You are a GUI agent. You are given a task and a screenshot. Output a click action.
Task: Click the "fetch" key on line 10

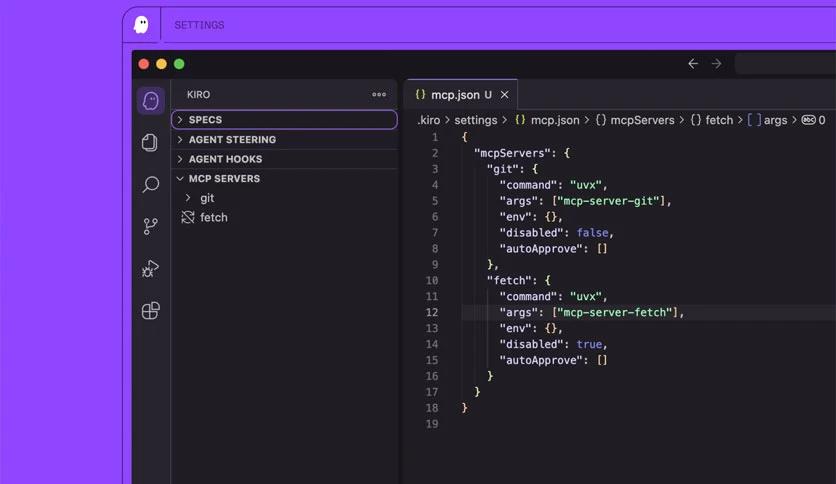click(509, 280)
